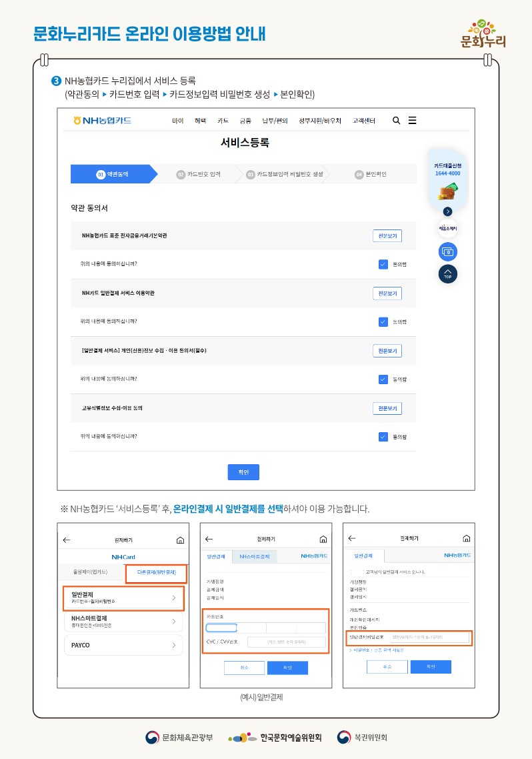Select NH스마트결제 tab on card entry screen
This screenshot has height=759, width=532.
pyautogui.click(x=255, y=557)
